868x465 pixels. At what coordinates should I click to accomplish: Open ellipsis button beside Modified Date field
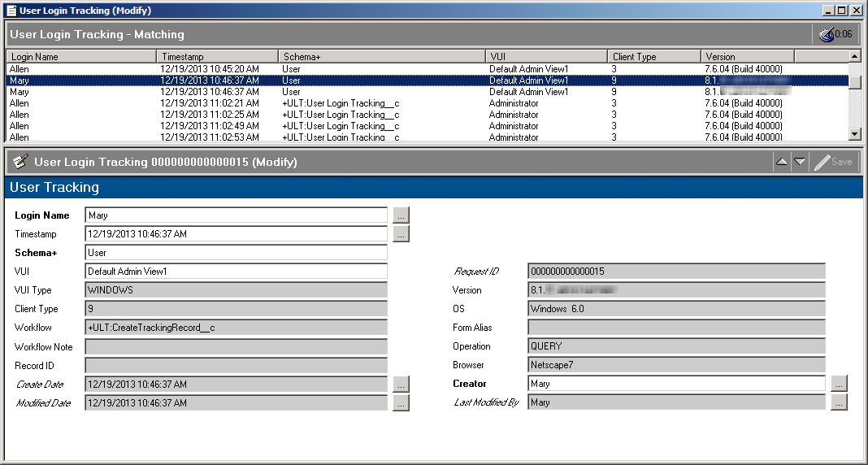(x=401, y=403)
